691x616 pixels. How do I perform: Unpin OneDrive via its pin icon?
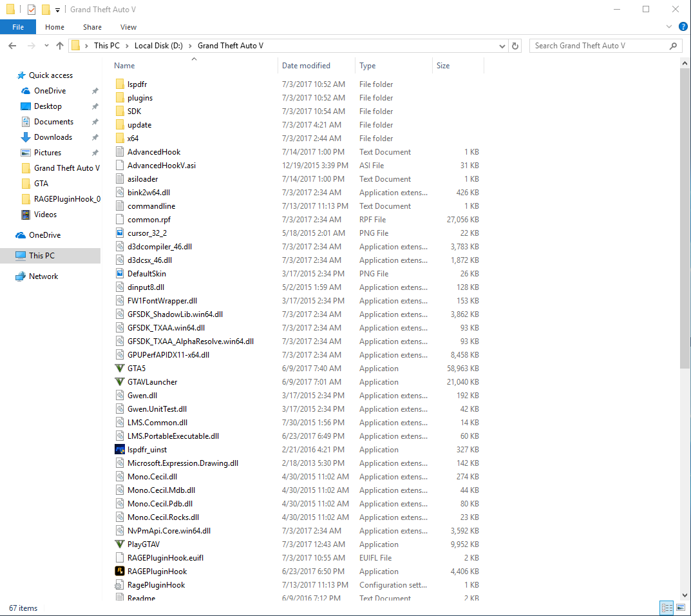point(95,91)
